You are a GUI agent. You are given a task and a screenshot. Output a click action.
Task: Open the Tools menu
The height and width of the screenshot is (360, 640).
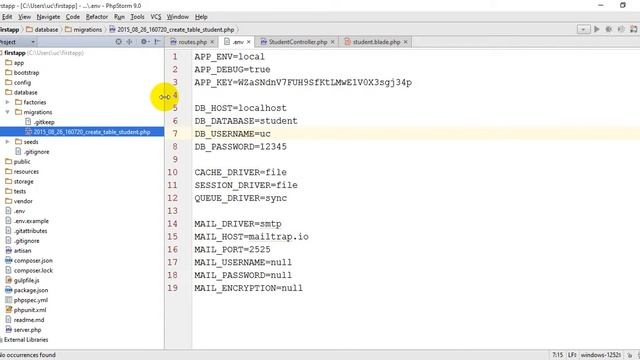[138, 17]
